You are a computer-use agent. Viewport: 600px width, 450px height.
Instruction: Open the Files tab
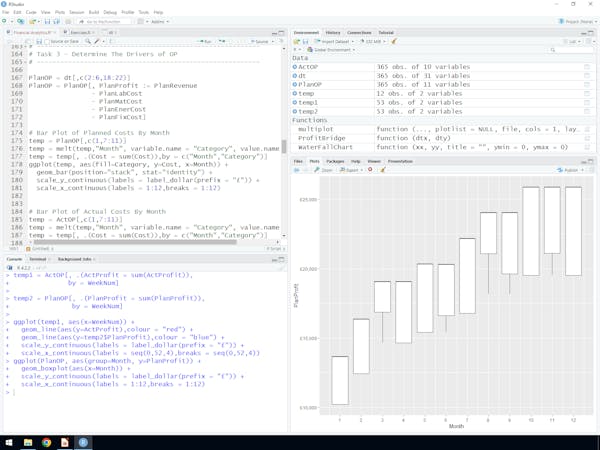(298, 161)
